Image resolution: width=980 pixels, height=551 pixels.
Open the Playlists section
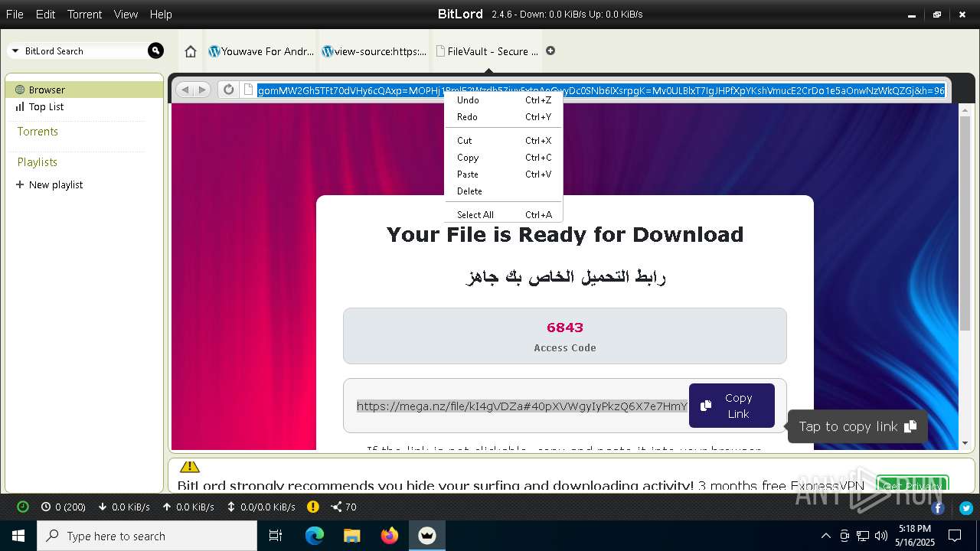coord(38,162)
